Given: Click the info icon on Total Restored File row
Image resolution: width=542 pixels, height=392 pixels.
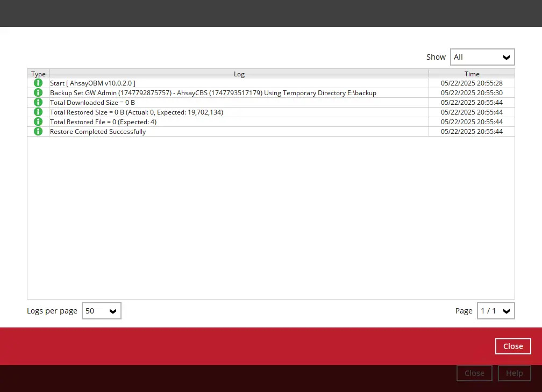Looking at the screenshot, I should (x=38, y=122).
